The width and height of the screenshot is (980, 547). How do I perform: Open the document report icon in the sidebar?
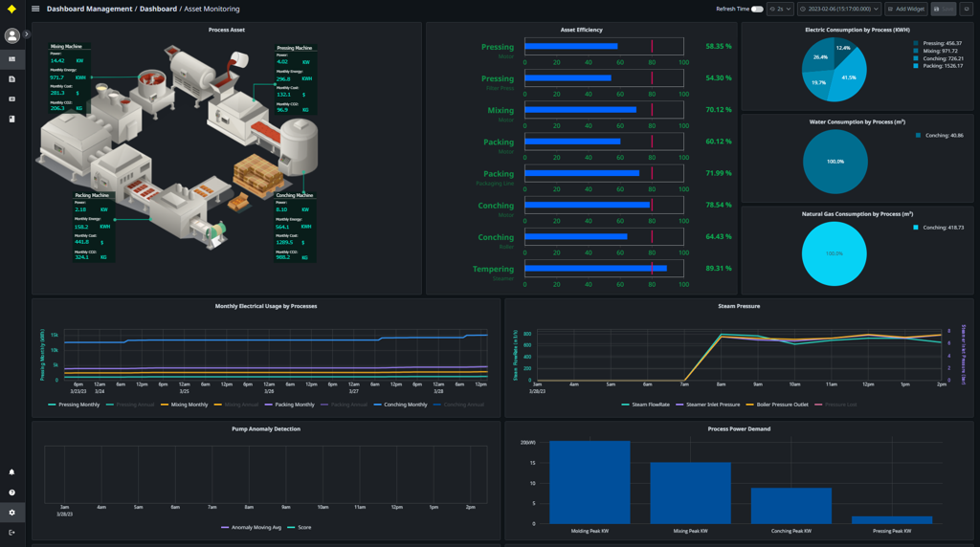click(x=11, y=79)
